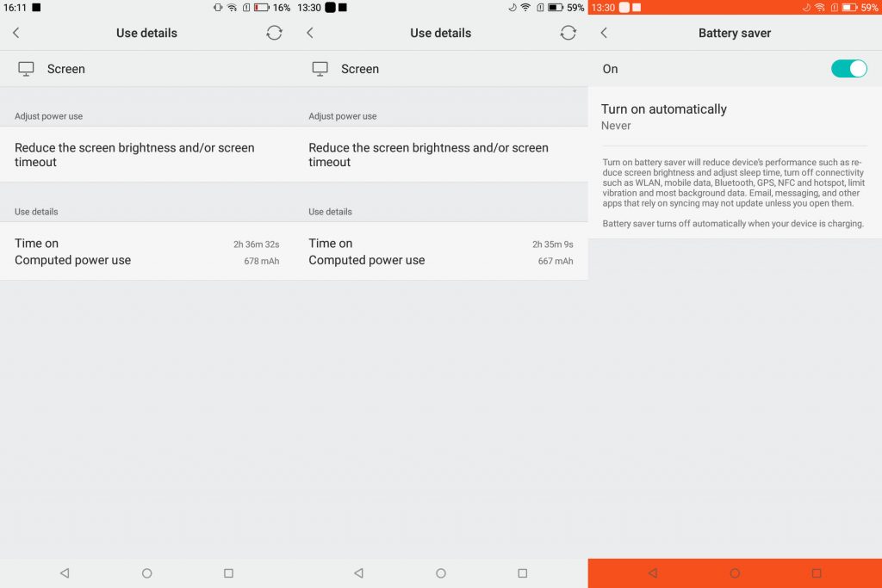This screenshot has width=882, height=588.
Task: Tap Screen monitor icon above the 667 mAh details
Action: pos(320,69)
